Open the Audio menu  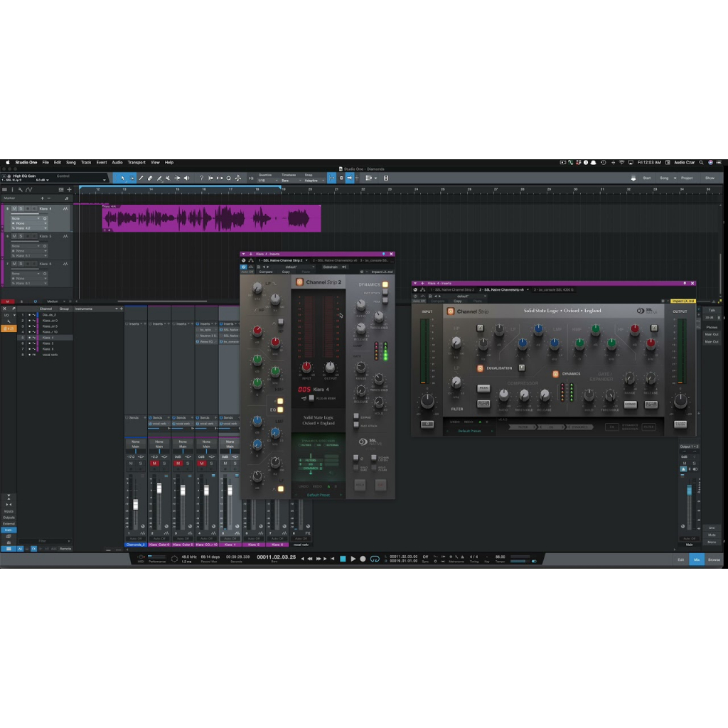117,163
